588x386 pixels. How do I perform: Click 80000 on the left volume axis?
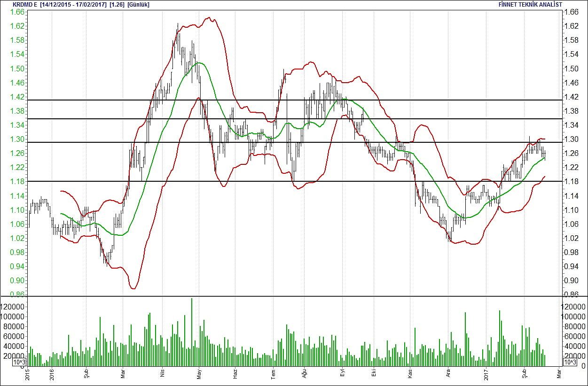15,326
